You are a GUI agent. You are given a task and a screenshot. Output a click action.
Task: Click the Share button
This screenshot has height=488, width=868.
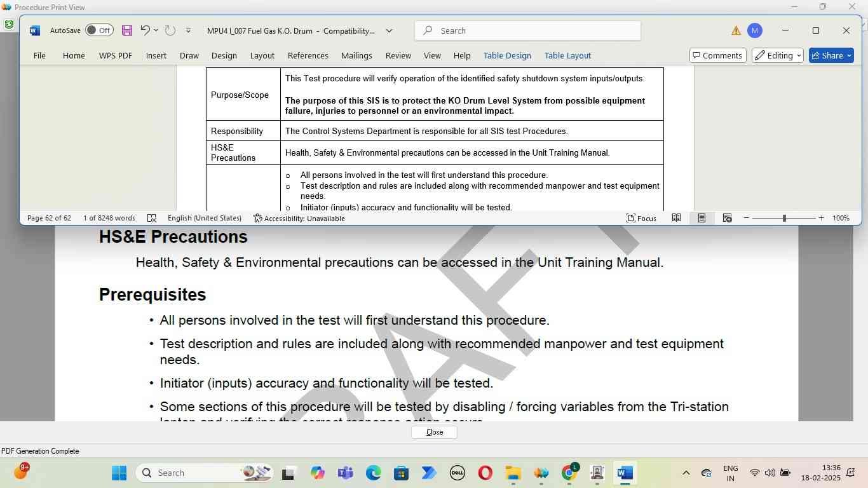click(x=831, y=55)
